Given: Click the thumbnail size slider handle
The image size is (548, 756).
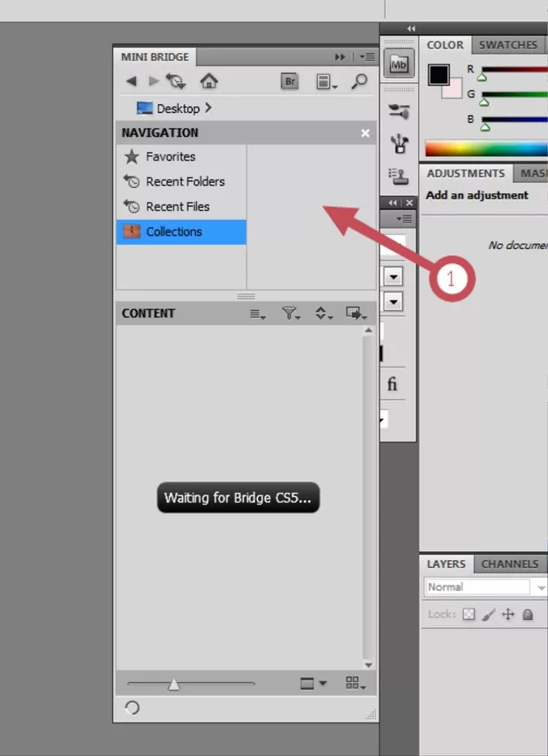Looking at the screenshot, I should (173, 684).
